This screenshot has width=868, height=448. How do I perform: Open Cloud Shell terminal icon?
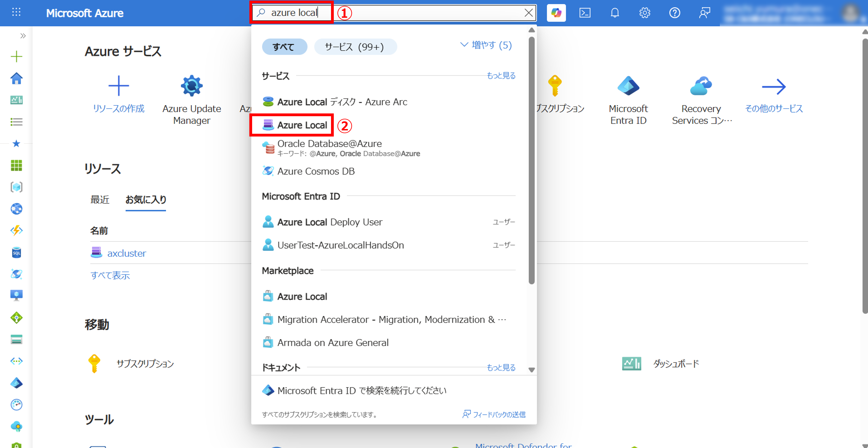pos(585,13)
